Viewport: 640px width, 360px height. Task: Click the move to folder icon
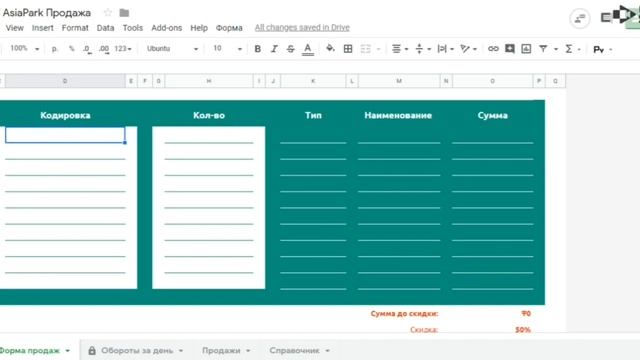tap(124, 13)
